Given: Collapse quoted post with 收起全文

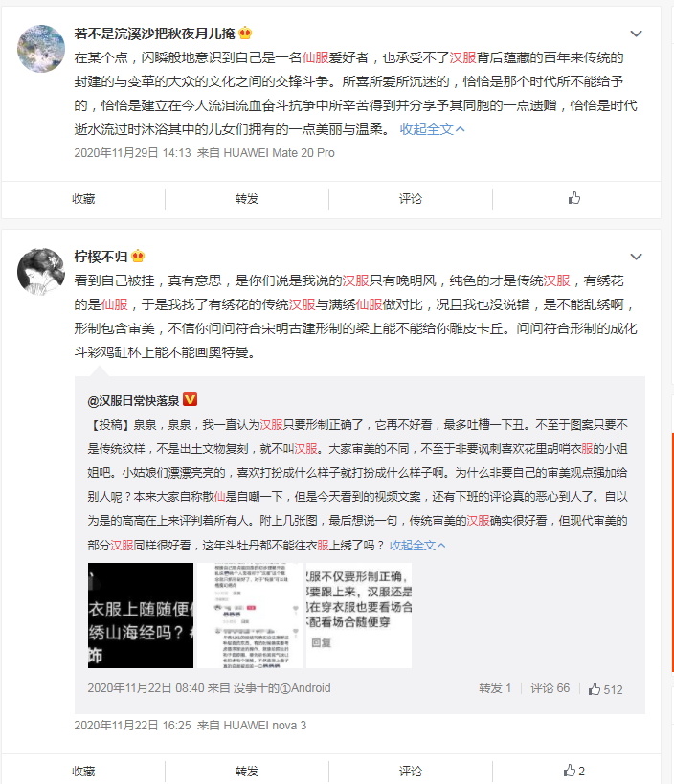Looking at the screenshot, I should pyautogui.click(x=417, y=545).
